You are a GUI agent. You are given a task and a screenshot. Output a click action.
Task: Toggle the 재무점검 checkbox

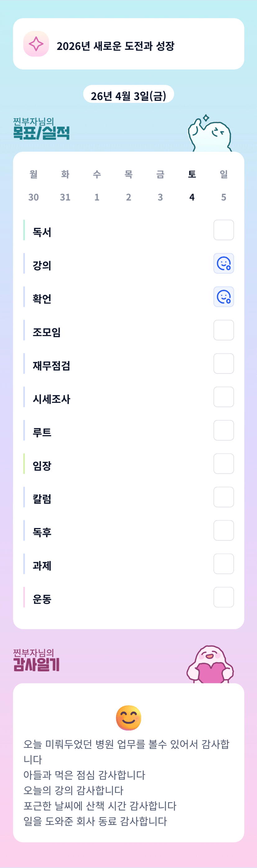tap(224, 363)
